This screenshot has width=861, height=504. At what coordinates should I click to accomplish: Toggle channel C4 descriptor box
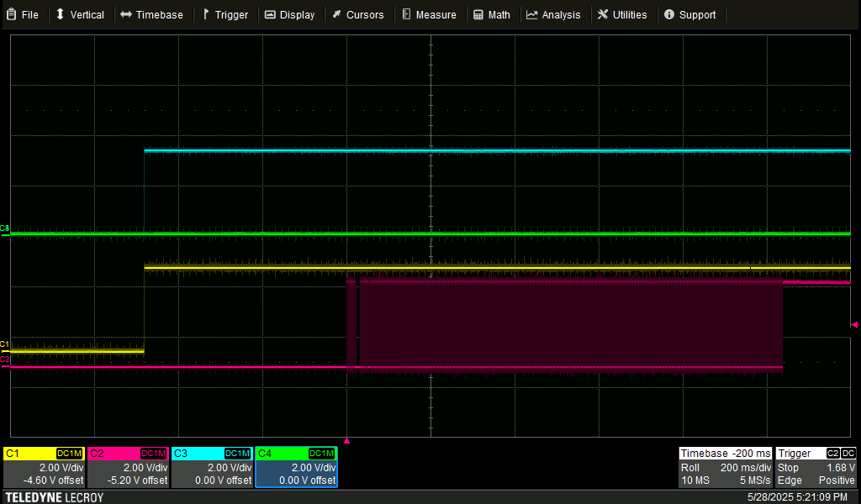click(x=296, y=467)
